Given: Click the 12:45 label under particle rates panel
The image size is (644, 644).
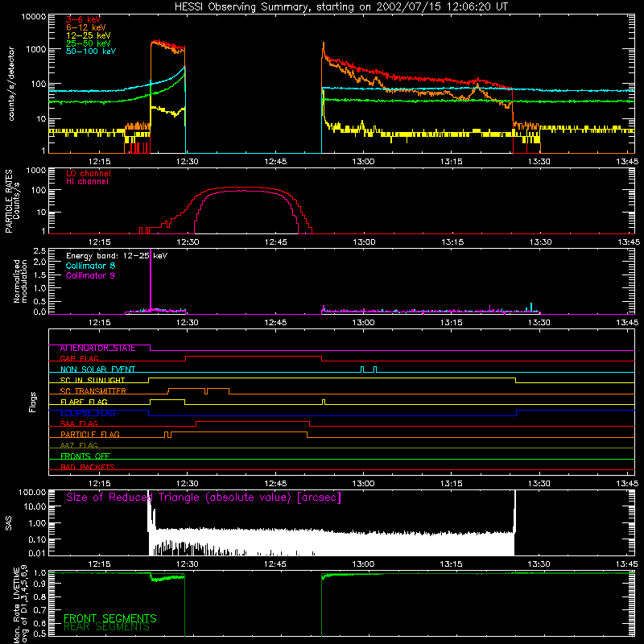Looking at the screenshot, I should [275, 242].
